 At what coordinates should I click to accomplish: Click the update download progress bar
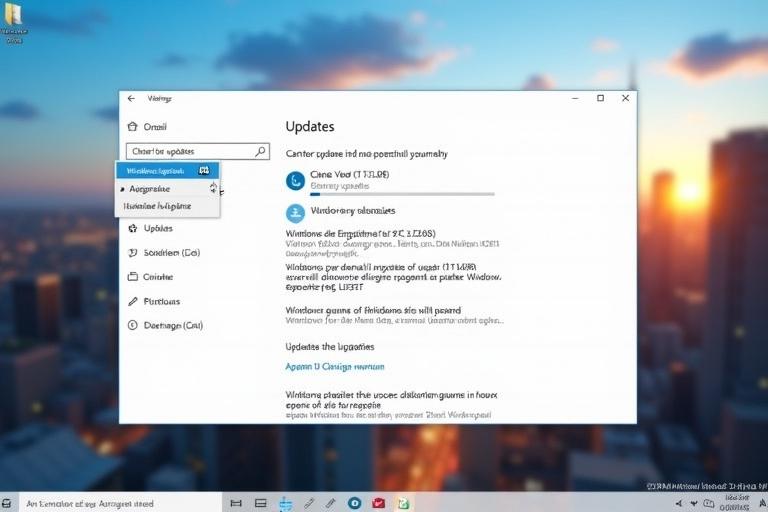tap(402, 194)
